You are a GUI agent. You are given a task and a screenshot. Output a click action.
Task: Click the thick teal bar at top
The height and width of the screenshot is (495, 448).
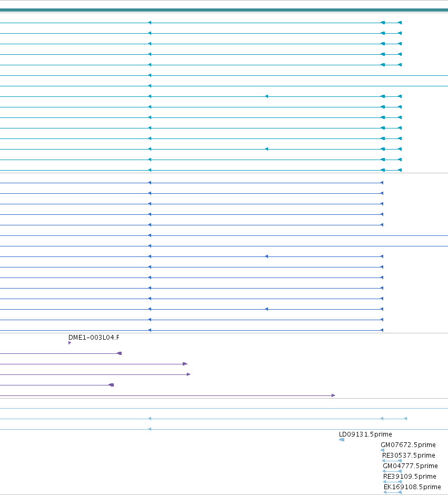[x=224, y=10]
